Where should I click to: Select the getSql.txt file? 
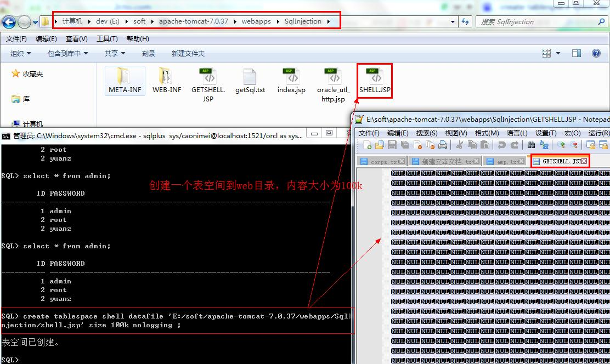250,81
